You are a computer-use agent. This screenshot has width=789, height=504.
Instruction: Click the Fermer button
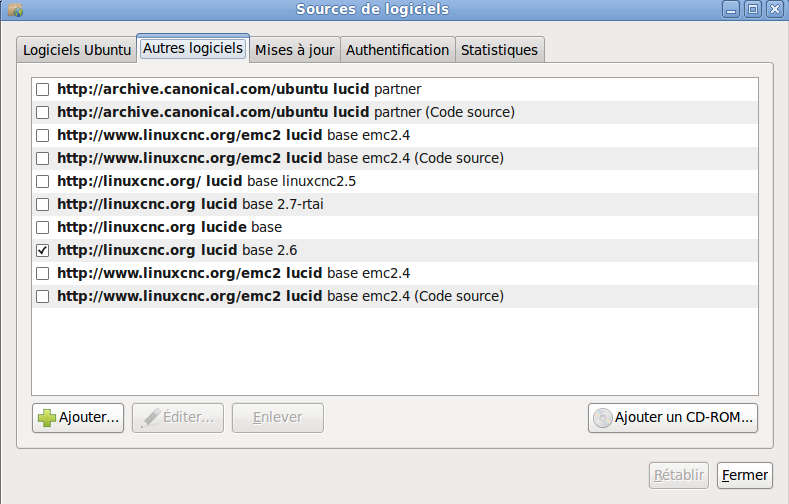[x=745, y=475]
